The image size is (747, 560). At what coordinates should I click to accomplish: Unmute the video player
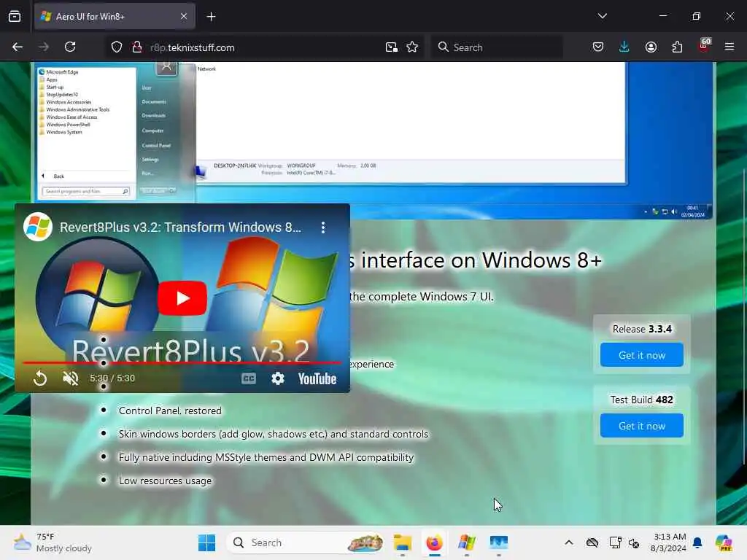(x=71, y=378)
